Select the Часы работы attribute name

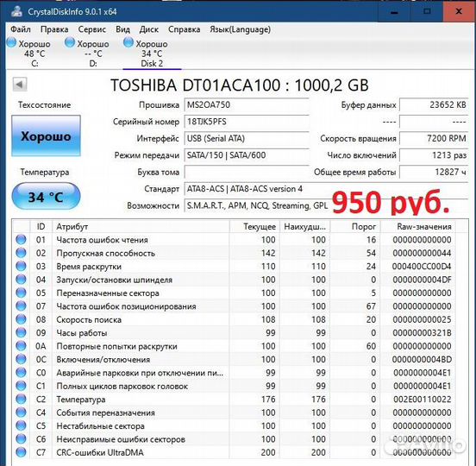[82, 333]
